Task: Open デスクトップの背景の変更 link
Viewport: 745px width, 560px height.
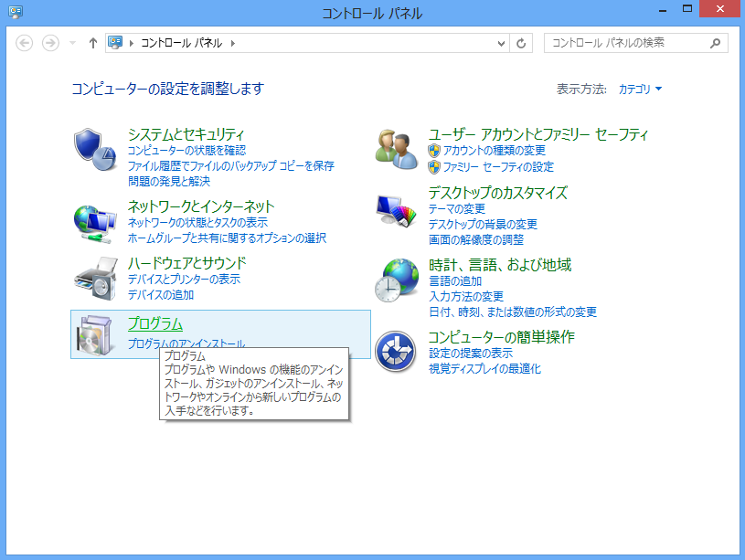Action: (483, 224)
